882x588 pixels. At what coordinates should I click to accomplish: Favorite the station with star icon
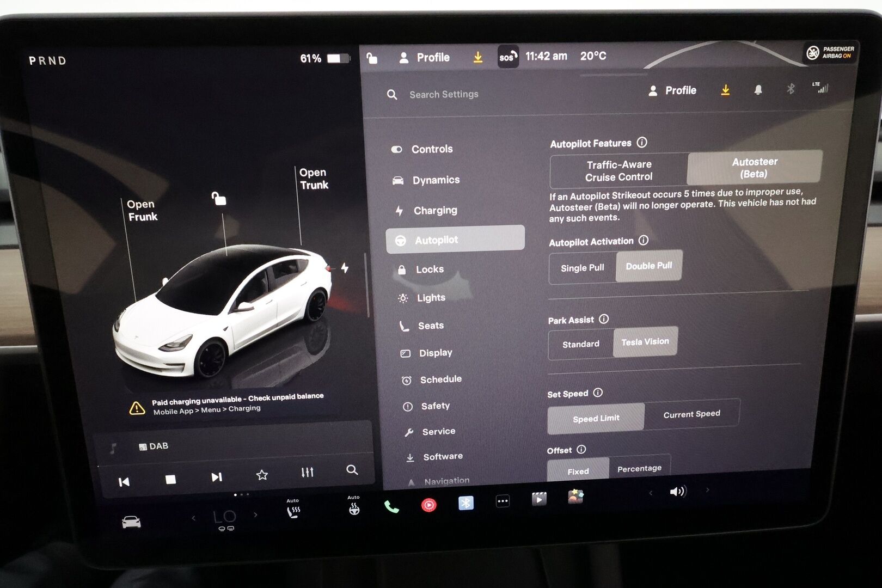click(262, 475)
